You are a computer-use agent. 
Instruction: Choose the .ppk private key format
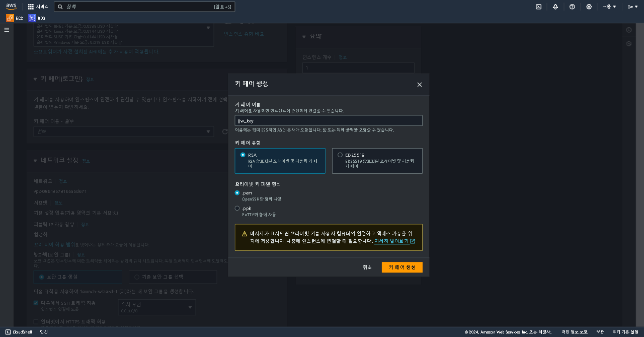pyautogui.click(x=237, y=208)
